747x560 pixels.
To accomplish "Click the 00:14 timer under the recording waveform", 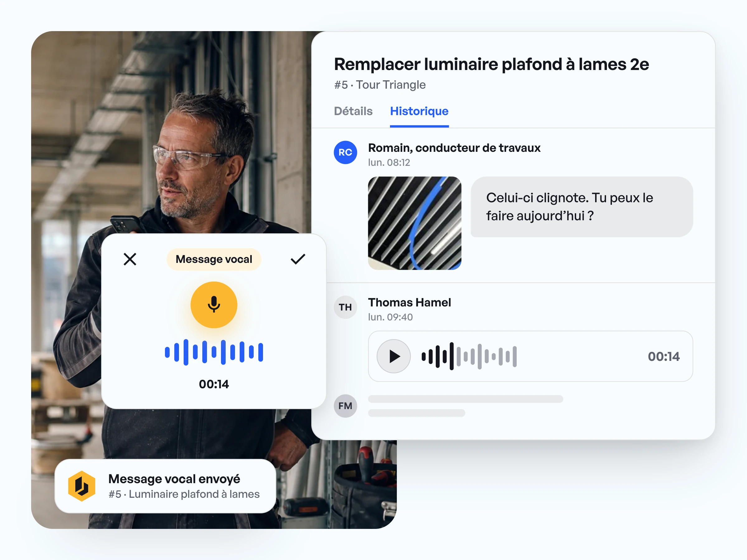I will click(214, 384).
